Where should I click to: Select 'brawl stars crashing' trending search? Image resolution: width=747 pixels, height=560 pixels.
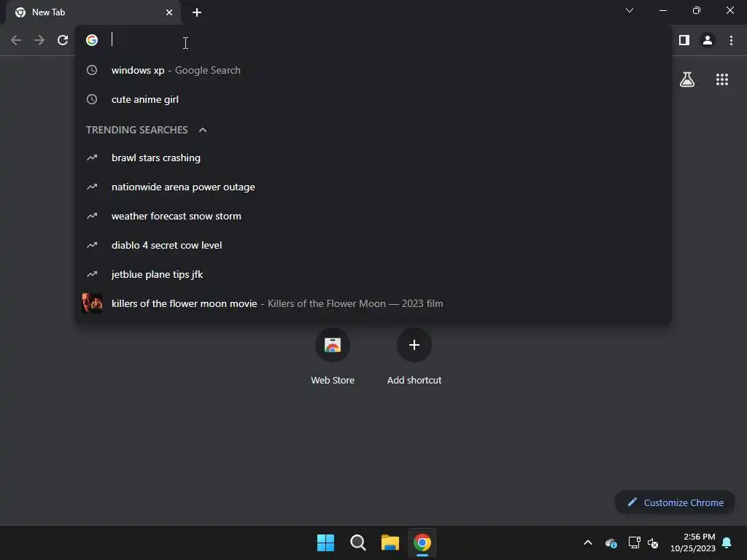[x=373, y=157]
